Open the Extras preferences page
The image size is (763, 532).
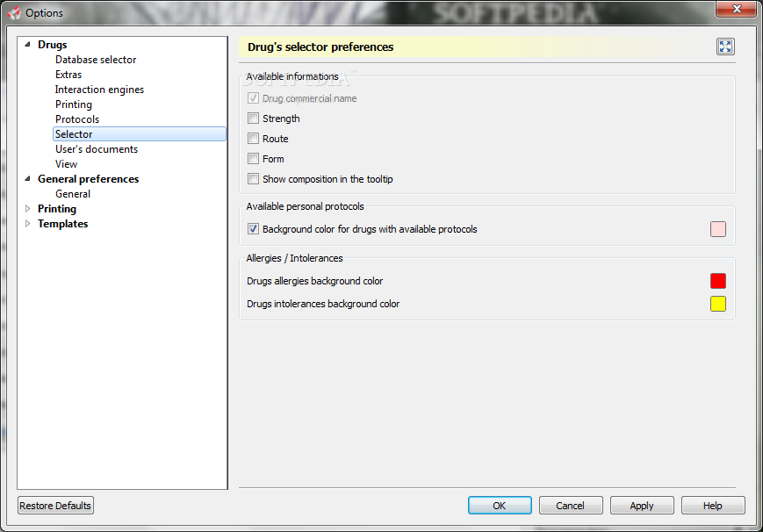[x=68, y=75]
